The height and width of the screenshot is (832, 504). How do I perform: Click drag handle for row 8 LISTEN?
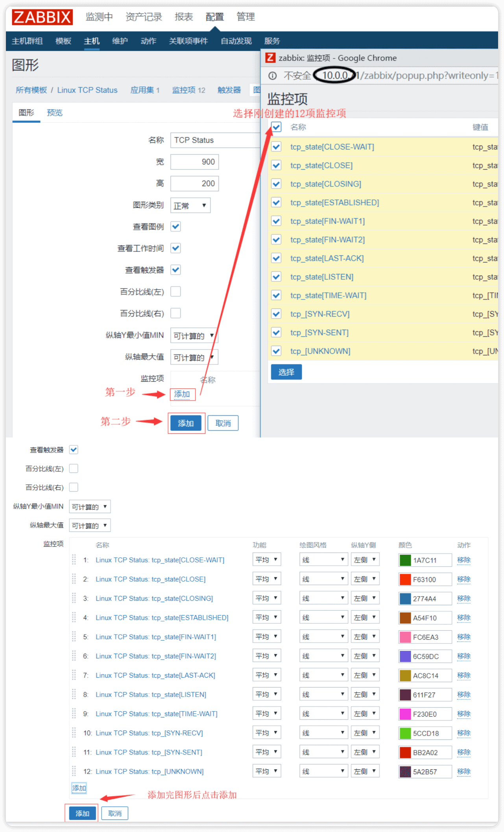(74, 695)
